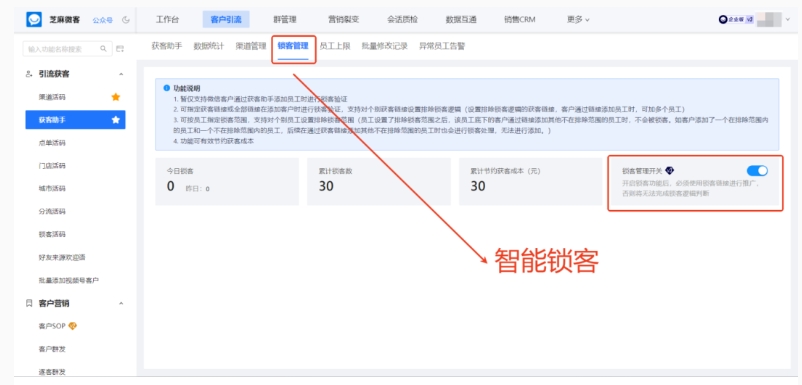Screen dimensions: 802x385
Task: Open the 更多 dropdown menu
Action: [578, 19]
